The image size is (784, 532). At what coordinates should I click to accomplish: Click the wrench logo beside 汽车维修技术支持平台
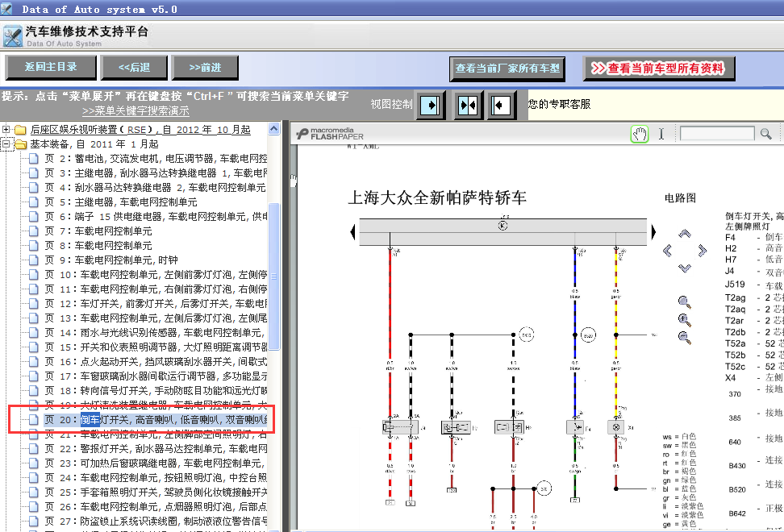coord(12,36)
